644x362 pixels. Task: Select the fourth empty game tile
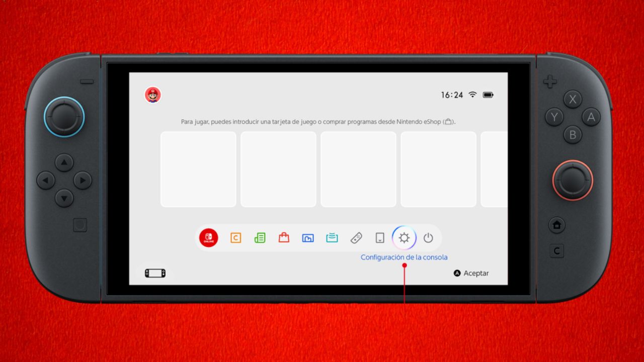[x=438, y=169]
